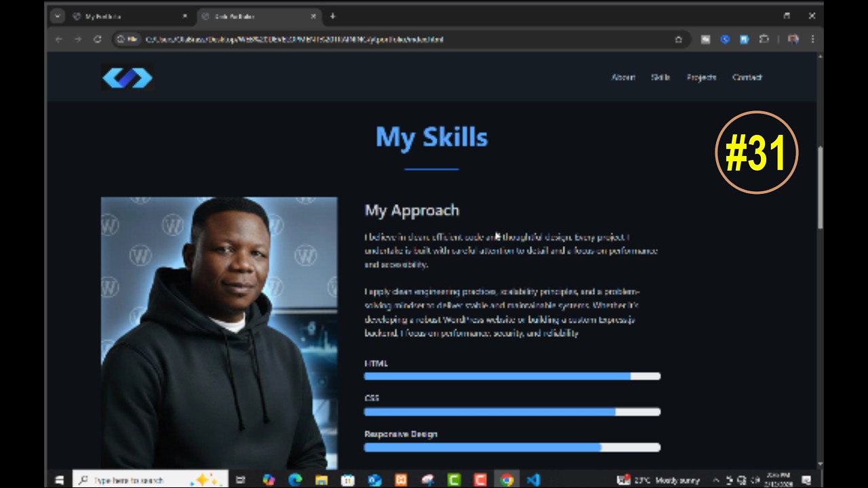Launch Visual Studio Code from the taskbar
The height and width of the screenshot is (488, 868).
533,480
